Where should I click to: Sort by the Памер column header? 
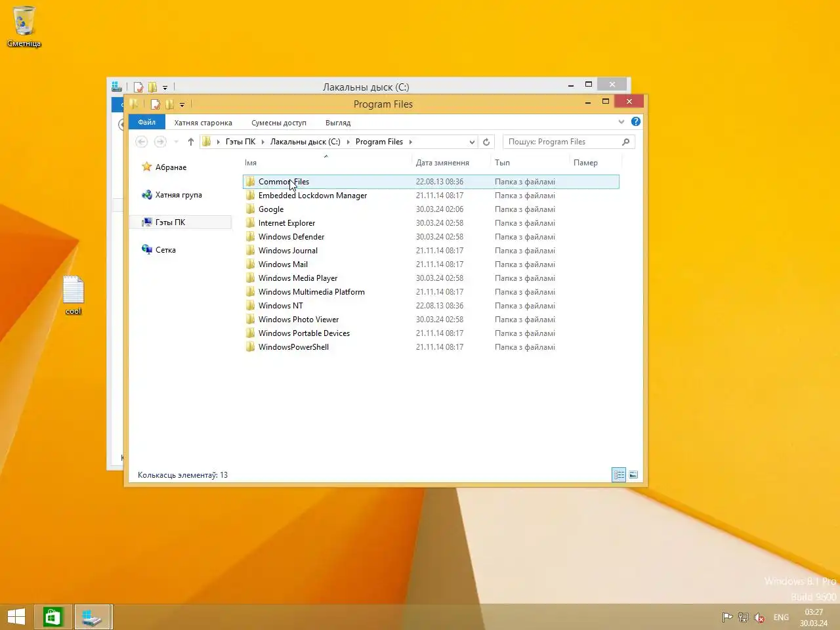pos(585,163)
